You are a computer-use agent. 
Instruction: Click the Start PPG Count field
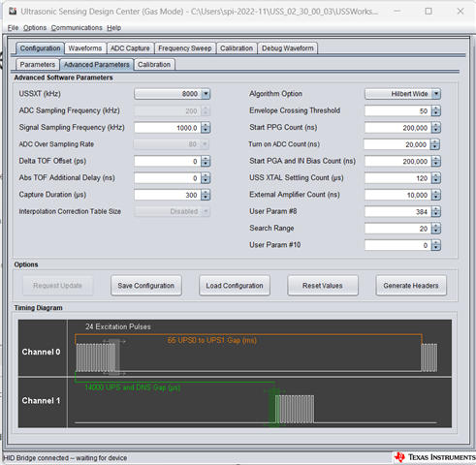pyautogui.click(x=398, y=128)
